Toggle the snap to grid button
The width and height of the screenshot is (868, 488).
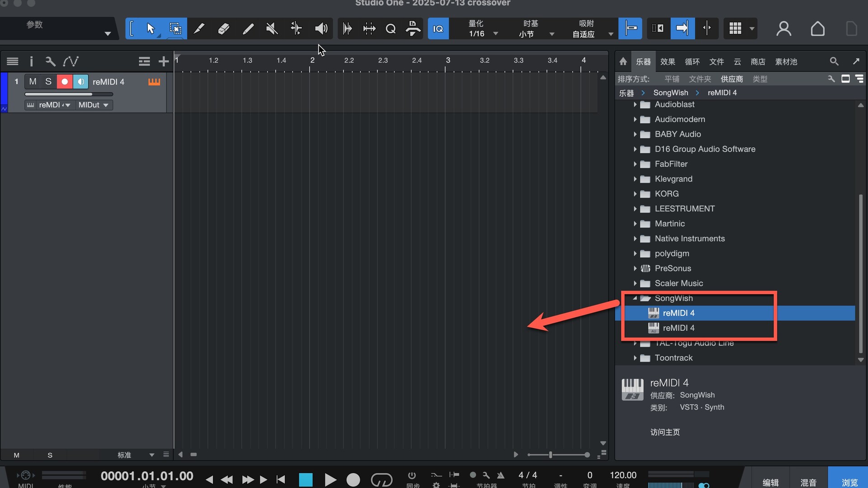[x=631, y=28]
